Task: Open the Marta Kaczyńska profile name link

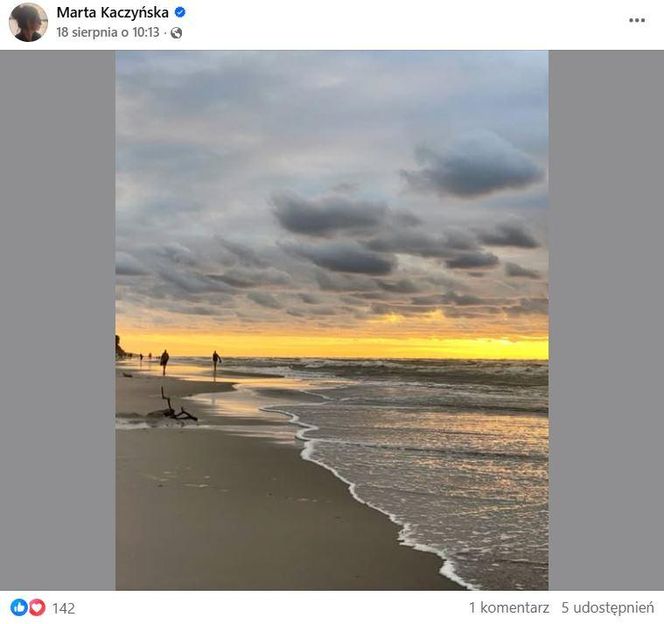Action: pos(112,13)
